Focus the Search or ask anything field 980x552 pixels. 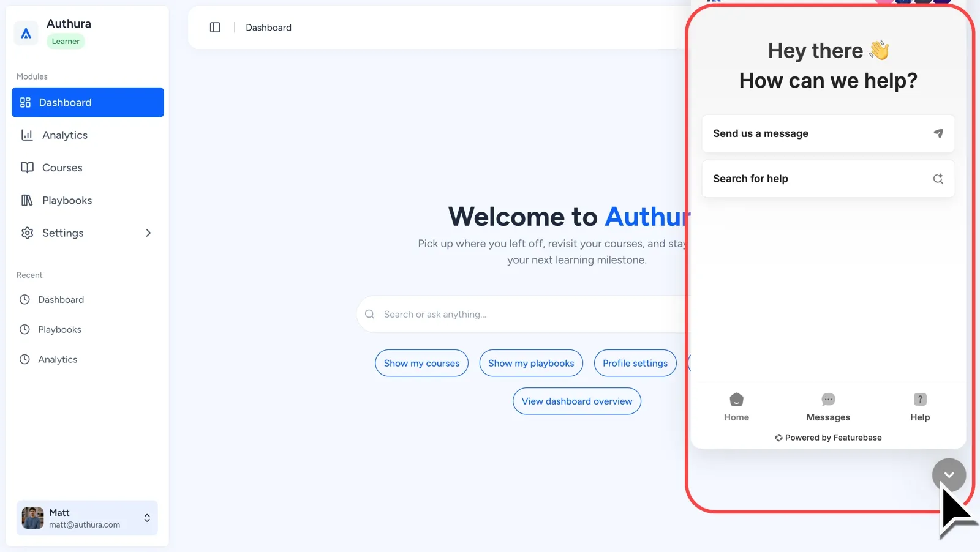point(524,315)
